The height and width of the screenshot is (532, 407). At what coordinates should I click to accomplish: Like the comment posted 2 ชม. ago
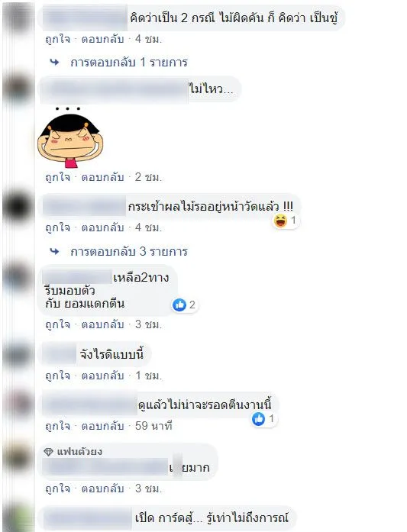point(58,177)
